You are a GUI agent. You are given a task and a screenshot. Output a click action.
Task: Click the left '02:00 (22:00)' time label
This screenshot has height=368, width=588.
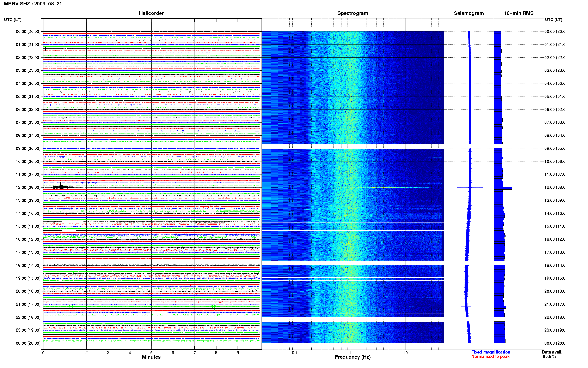coord(28,58)
